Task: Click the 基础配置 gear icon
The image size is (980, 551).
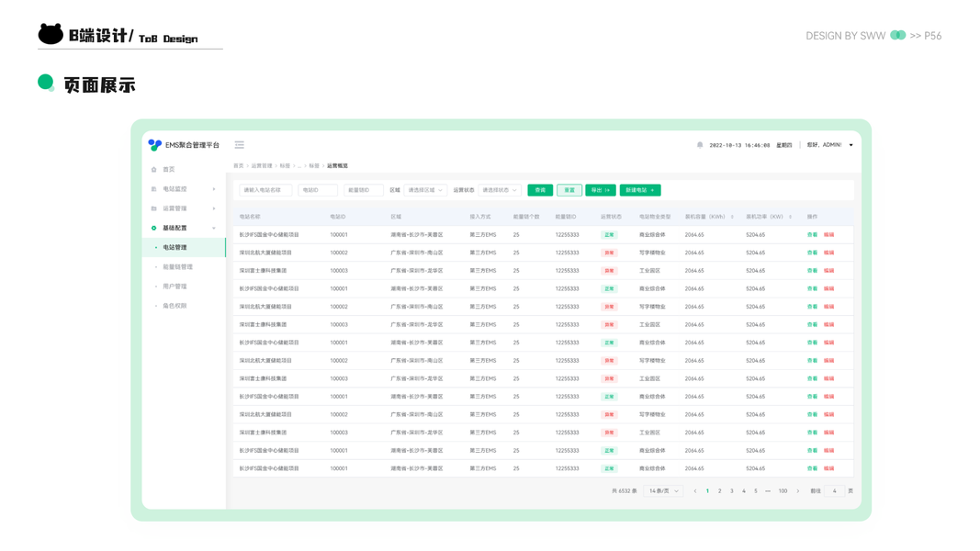Action: [x=153, y=228]
